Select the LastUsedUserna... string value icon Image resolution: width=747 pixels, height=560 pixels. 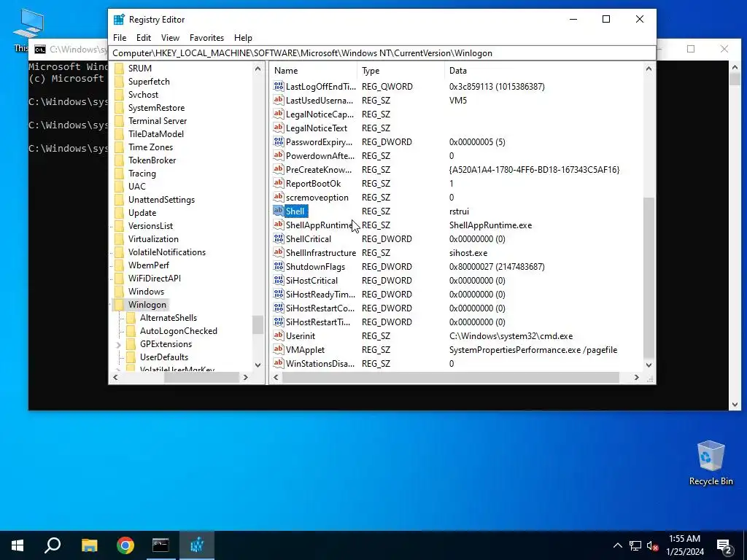(279, 101)
